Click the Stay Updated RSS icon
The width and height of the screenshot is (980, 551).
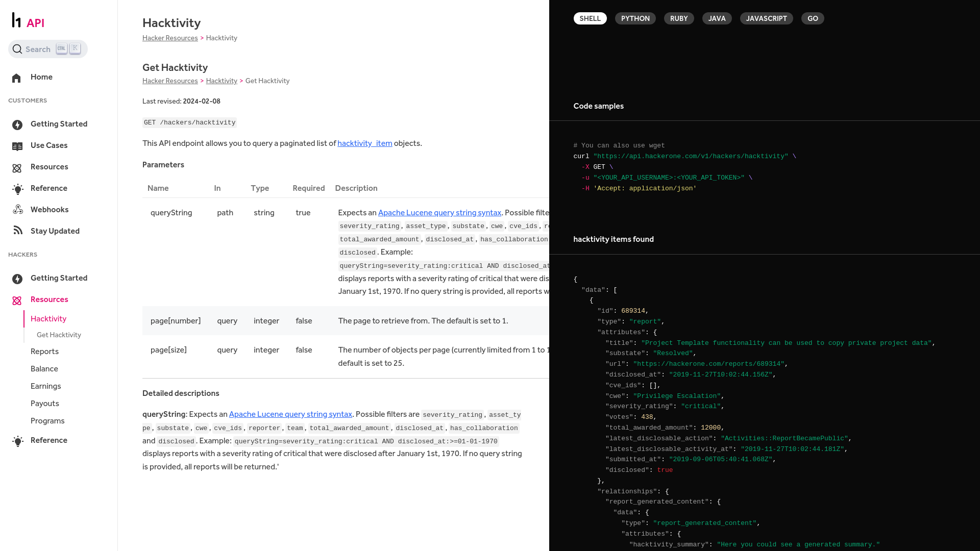click(18, 231)
